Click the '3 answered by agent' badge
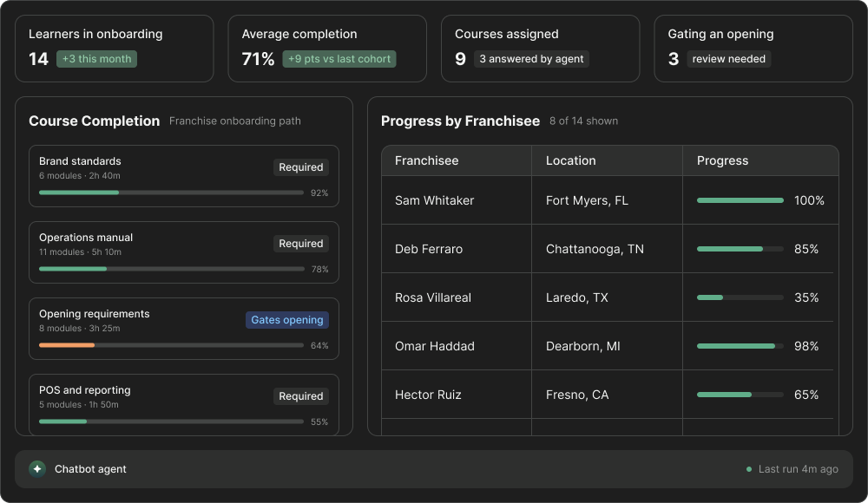868x503 pixels. (531, 59)
